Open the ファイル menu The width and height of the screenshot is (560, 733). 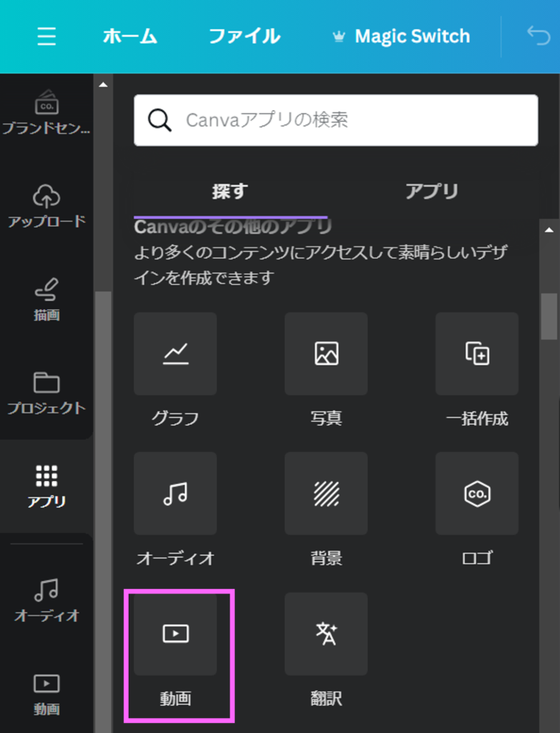[244, 37]
